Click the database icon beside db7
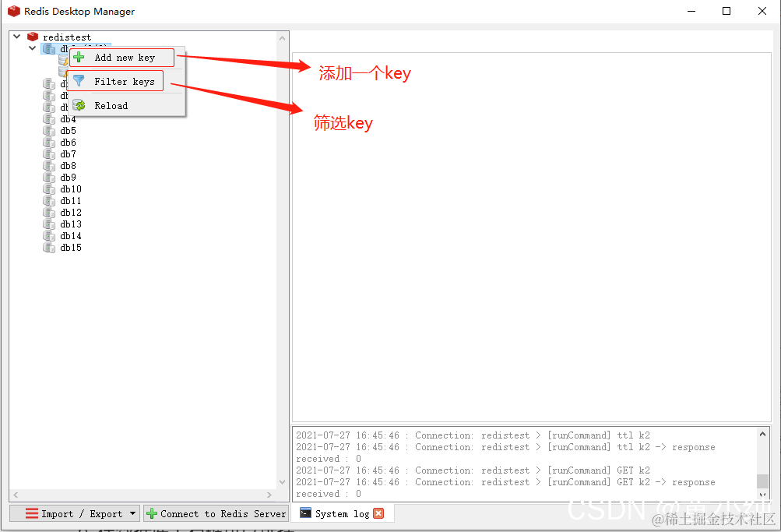Image resolution: width=781 pixels, height=532 pixels. [49, 154]
